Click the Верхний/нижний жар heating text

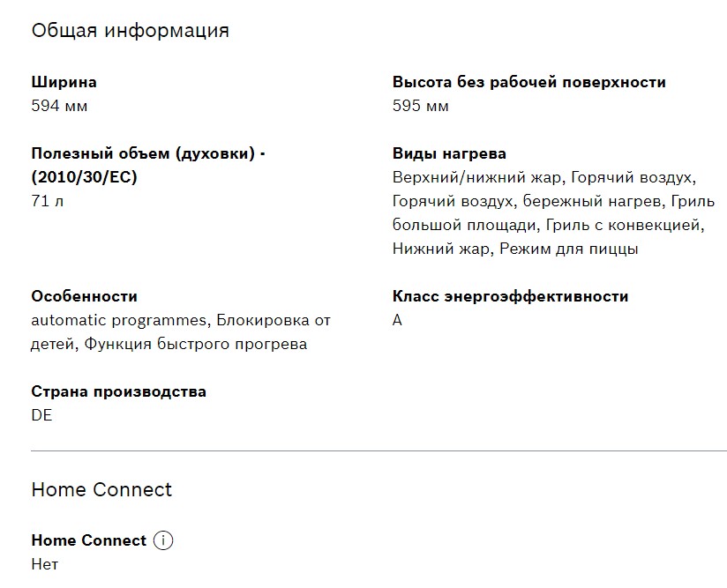tap(476, 177)
